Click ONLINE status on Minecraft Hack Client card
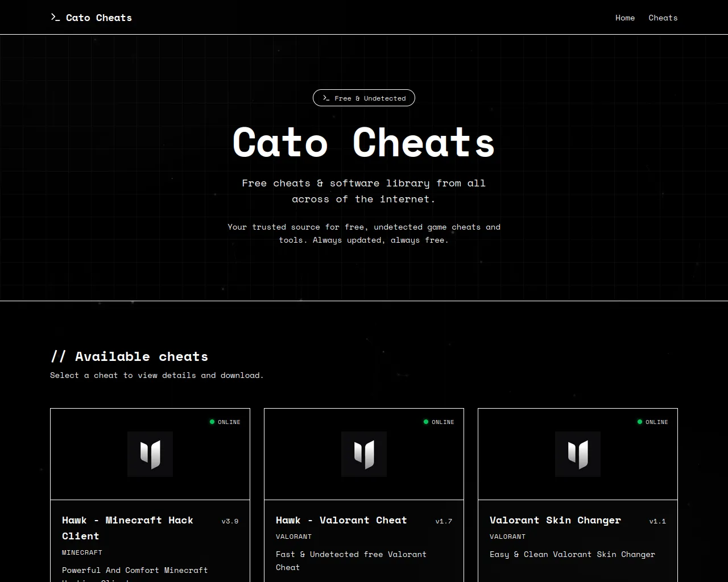Image resolution: width=728 pixels, height=582 pixels. click(225, 422)
